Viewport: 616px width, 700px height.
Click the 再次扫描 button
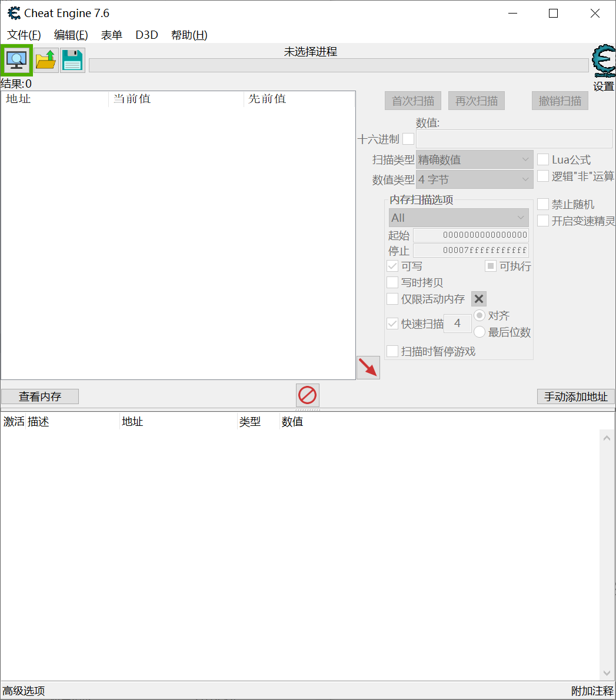point(477,101)
